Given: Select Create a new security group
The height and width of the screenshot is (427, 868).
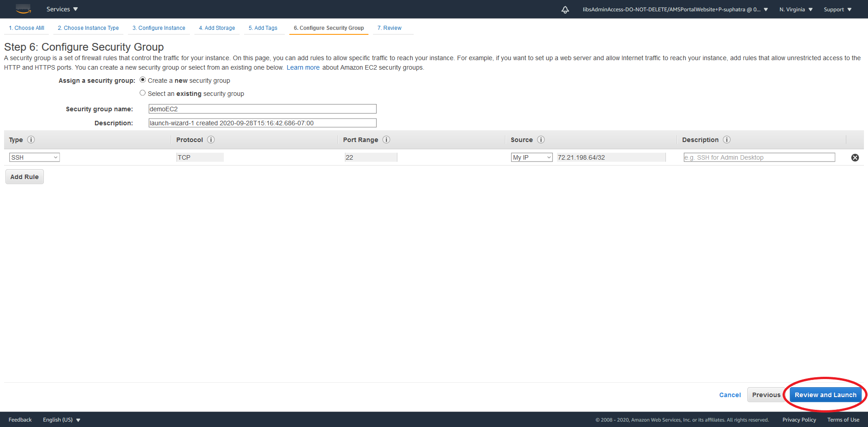Looking at the screenshot, I should pos(143,80).
